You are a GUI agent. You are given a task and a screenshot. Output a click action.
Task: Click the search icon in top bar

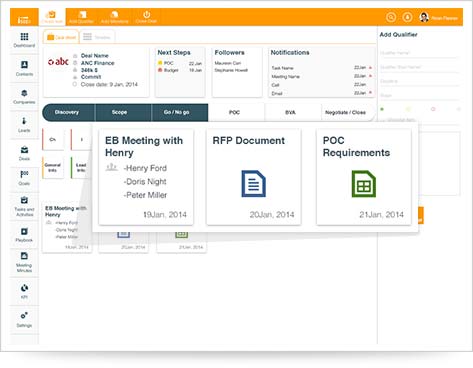point(391,17)
